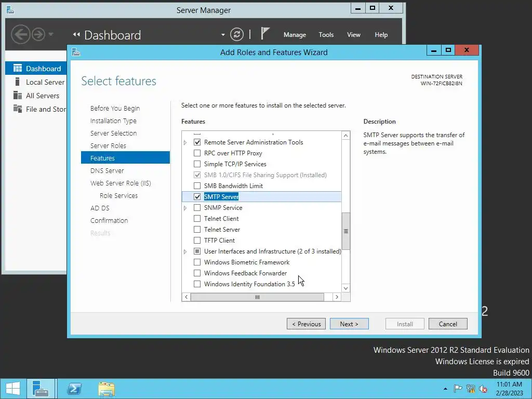
Task: Expand Remote Server Administration Tools node
Action: (185, 142)
